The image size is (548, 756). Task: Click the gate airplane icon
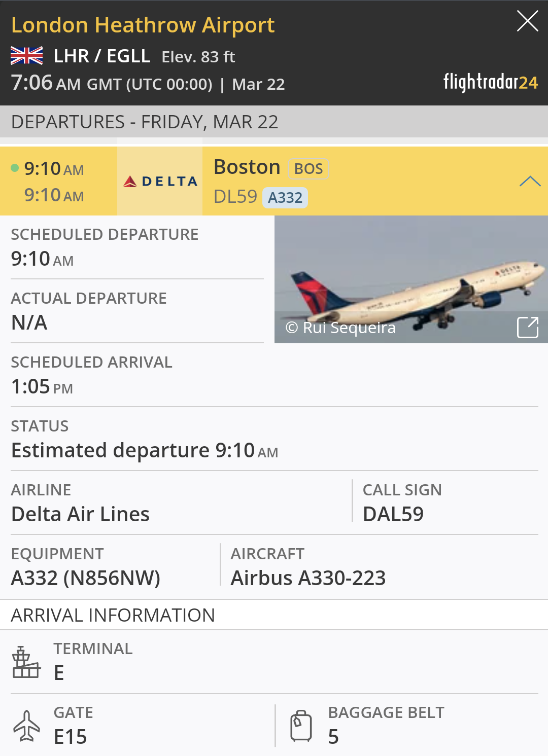(x=26, y=726)
